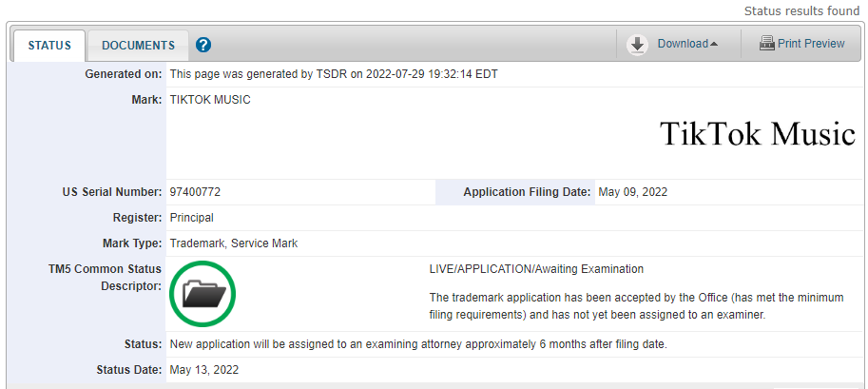Switch to the DOCUMENTS tab
This screenshot has height=389, width=868.
tap(139, 46)
